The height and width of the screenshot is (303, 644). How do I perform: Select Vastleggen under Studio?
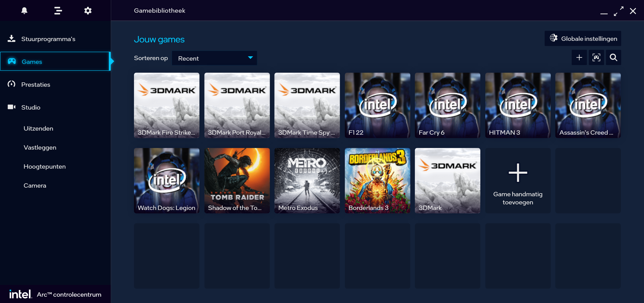coord(40,148)
